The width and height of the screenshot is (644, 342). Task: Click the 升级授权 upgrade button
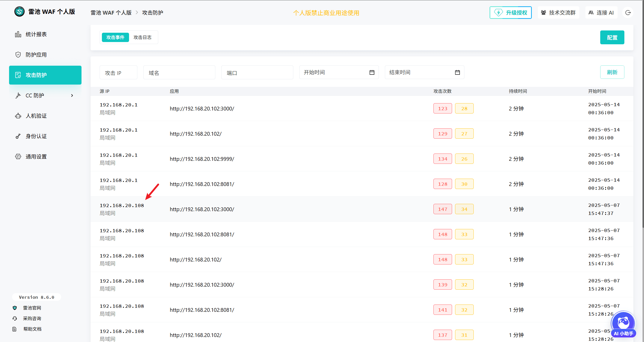510,13
